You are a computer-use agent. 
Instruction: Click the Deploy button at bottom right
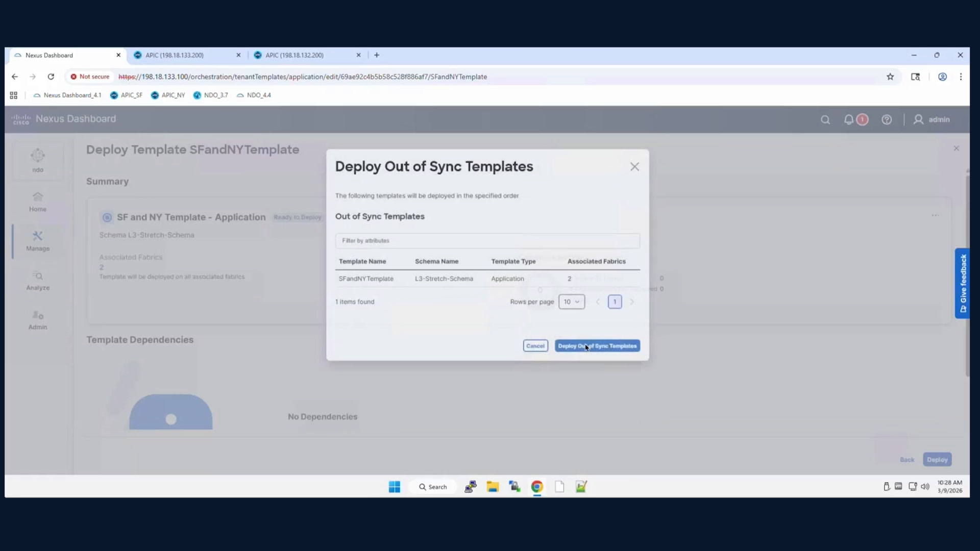(x=937, y=460)
